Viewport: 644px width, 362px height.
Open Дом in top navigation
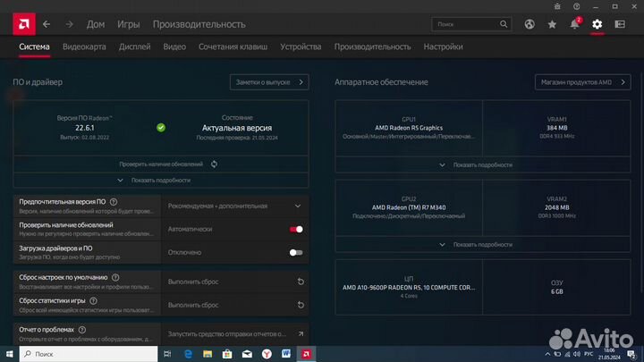[x=96, y=24]
